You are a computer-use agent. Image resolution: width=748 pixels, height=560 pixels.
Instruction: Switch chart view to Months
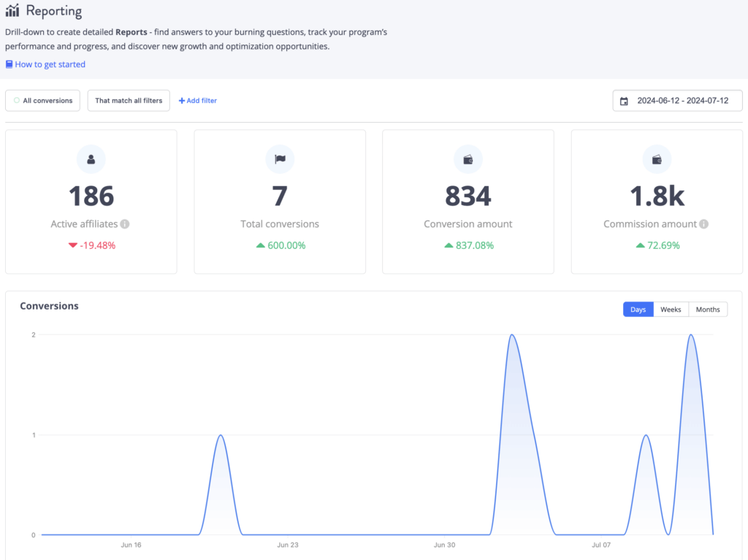click(707, 310)
